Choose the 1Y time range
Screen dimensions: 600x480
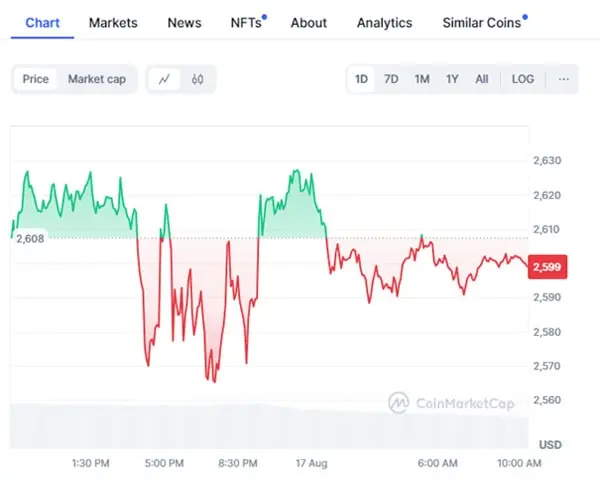click(x=452, y=79)
